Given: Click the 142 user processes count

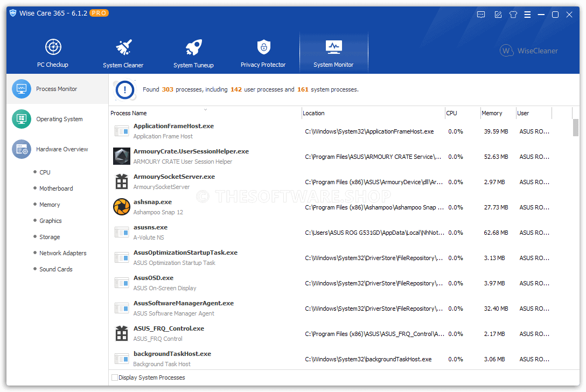Looking at the screenshot, I should [x=236, y=90].
